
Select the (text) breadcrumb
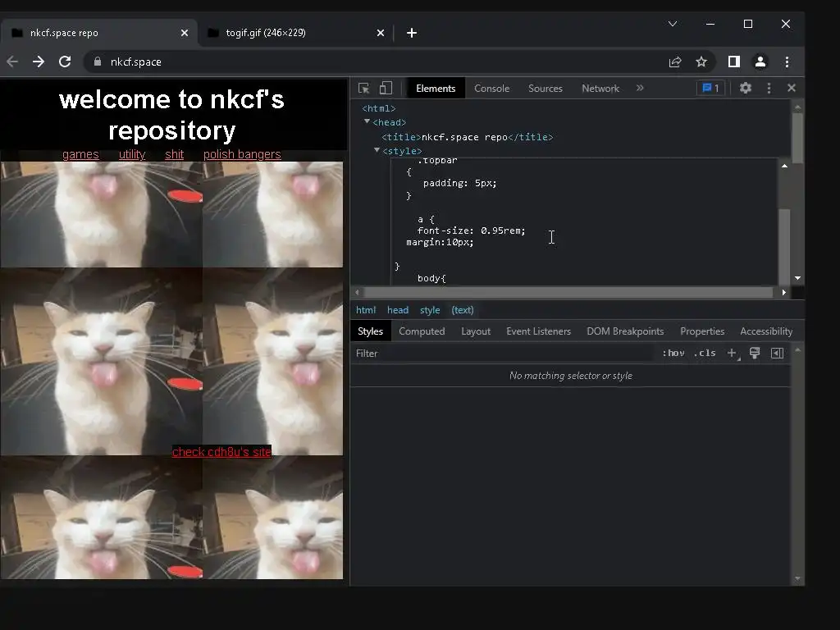pos(463,310)
